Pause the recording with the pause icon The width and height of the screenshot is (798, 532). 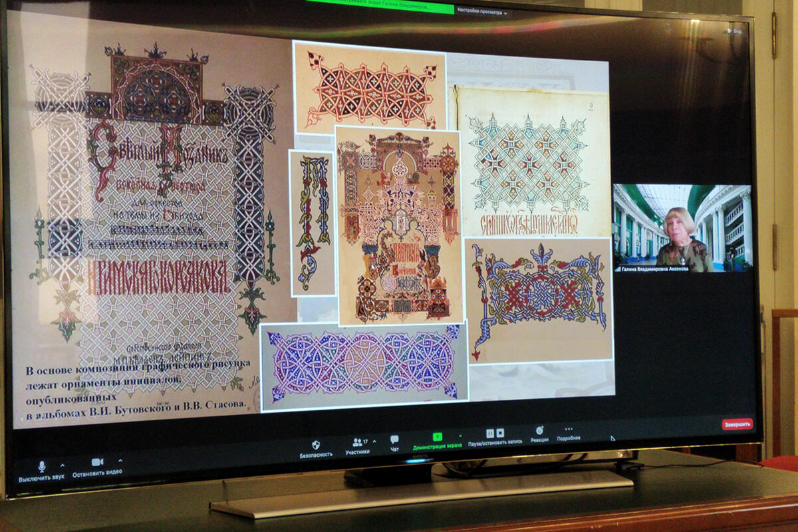(x=490, y=433)
